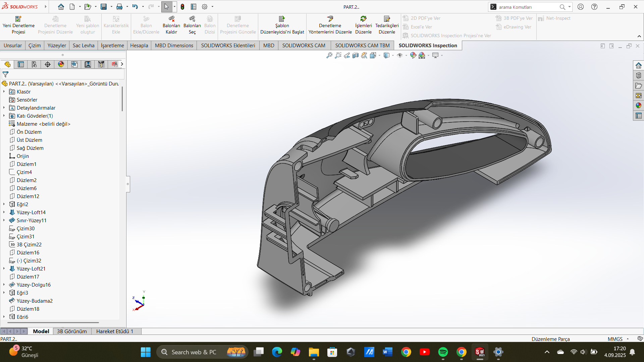This screenshot has width=644, height=362.
Task: Click the feature tree vertical scrollbar
Action: click(x=122, y=99)
